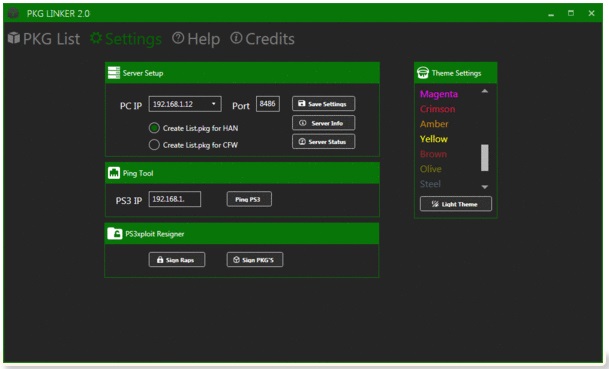Click the PS3xploit Resigner folder-lock icon
Image resolution: width=609 pixels, height=369 pixels.
point(115,233)
